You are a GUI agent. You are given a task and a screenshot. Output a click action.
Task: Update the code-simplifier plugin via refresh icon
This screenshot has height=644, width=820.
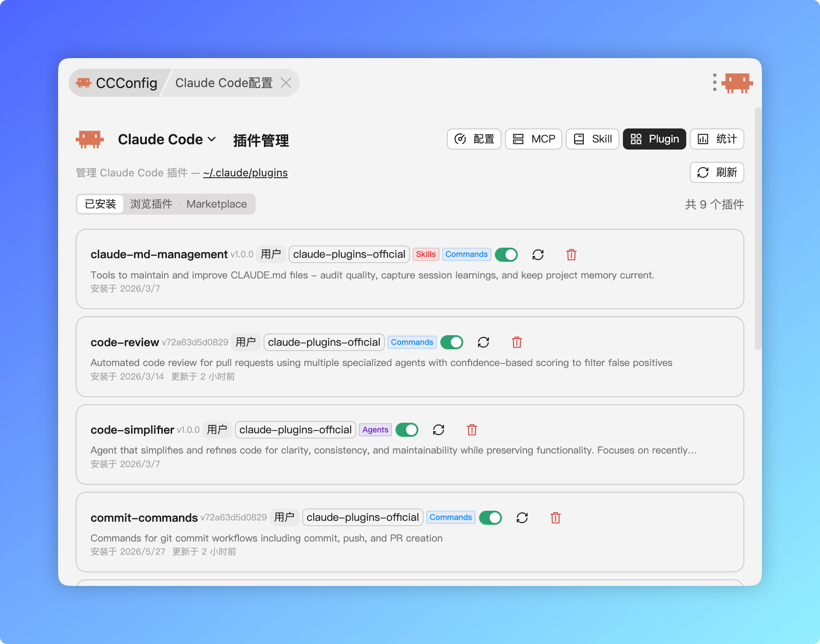[439, 430]
